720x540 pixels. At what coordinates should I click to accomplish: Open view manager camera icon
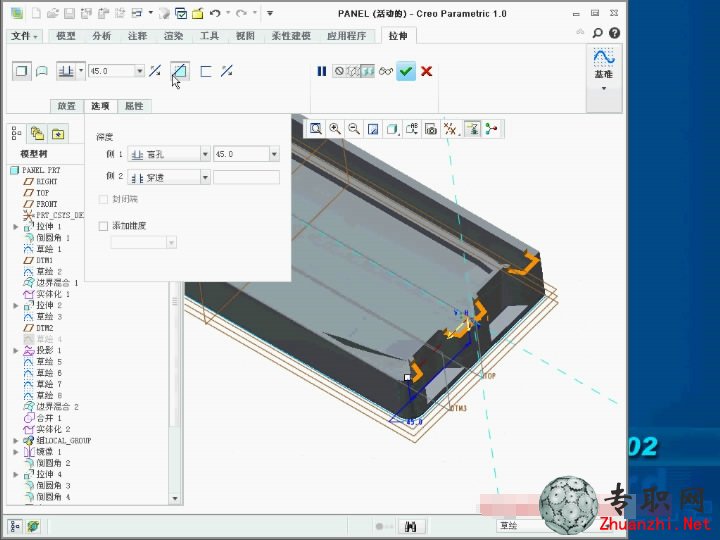pos(431,129)
